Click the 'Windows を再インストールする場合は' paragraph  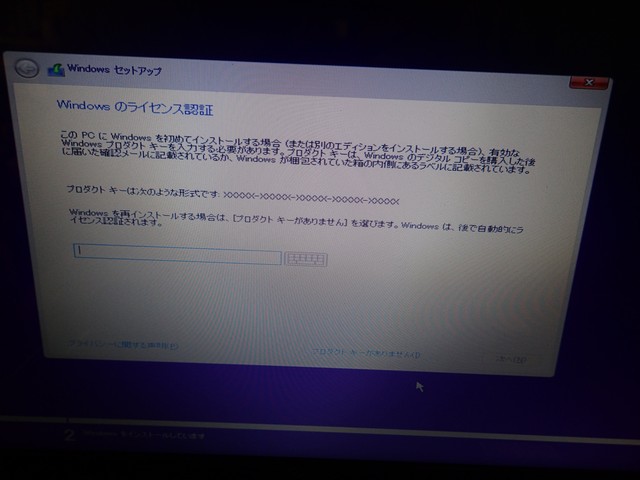coord(296,221)
